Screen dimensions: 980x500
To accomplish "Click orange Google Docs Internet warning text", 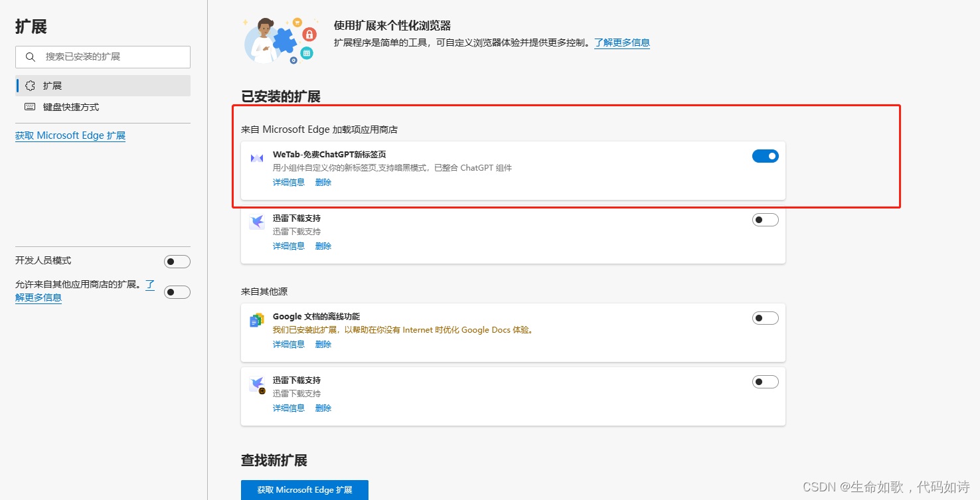I will tap(404, 330).
